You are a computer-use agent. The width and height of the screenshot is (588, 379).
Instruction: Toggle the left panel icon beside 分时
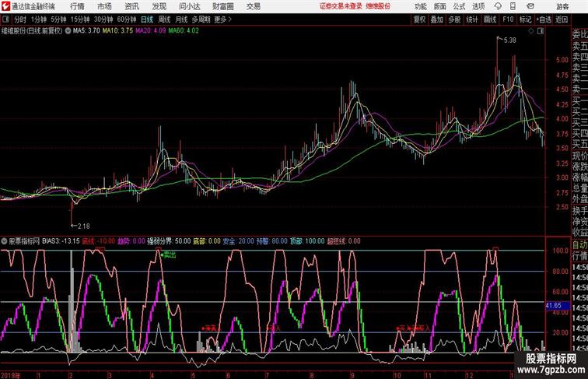click(x=5, y=19)
